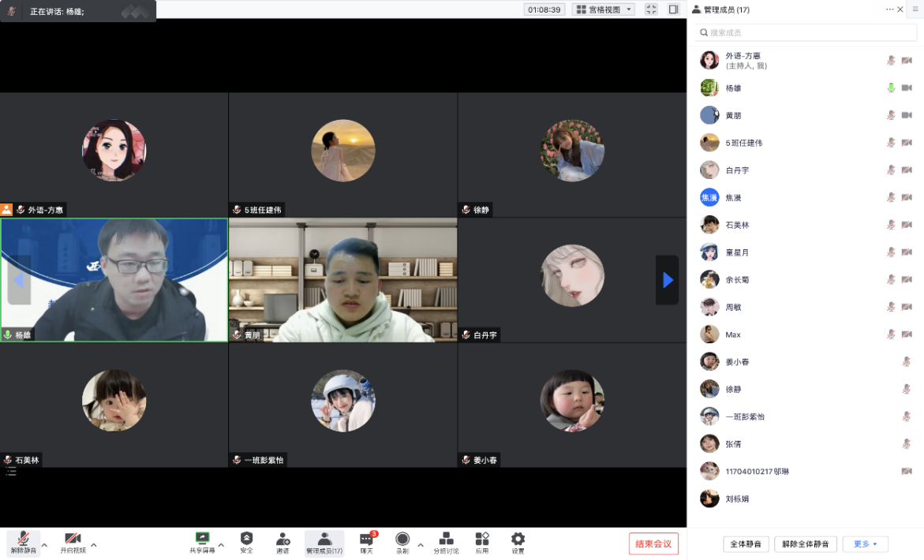Start 录制 recording
The height and width of the screenshot is (560, 924).
tap(402, 539)
